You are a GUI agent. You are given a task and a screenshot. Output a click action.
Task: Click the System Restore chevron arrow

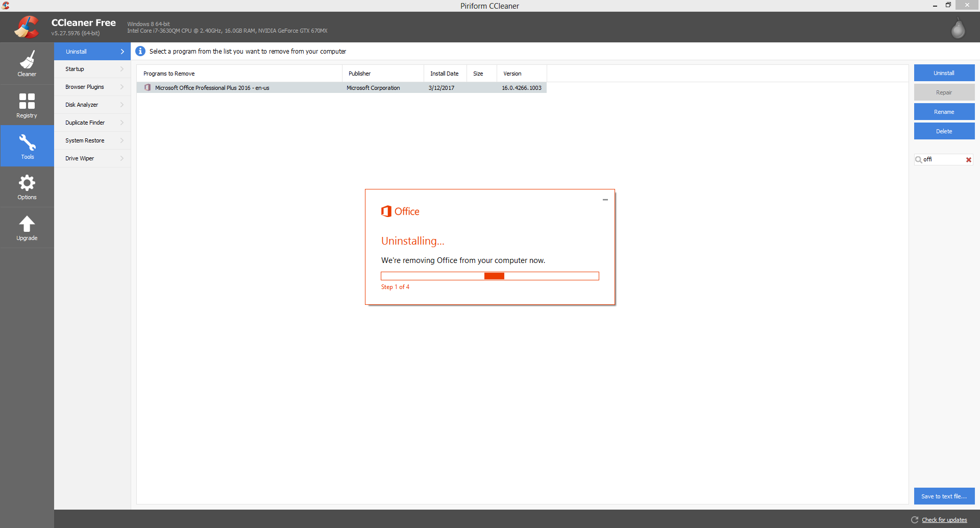click(122, 140)
